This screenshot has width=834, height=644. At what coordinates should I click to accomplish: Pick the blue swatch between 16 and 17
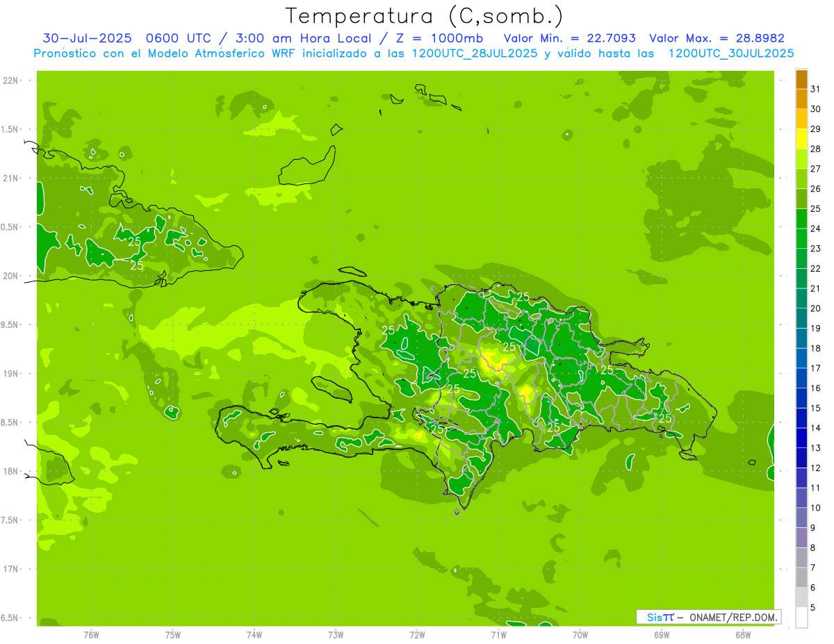[801, 378]
